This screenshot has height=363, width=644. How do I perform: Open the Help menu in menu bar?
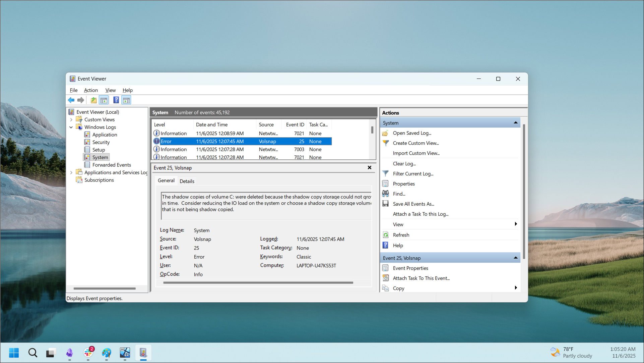tap(128, 90)
